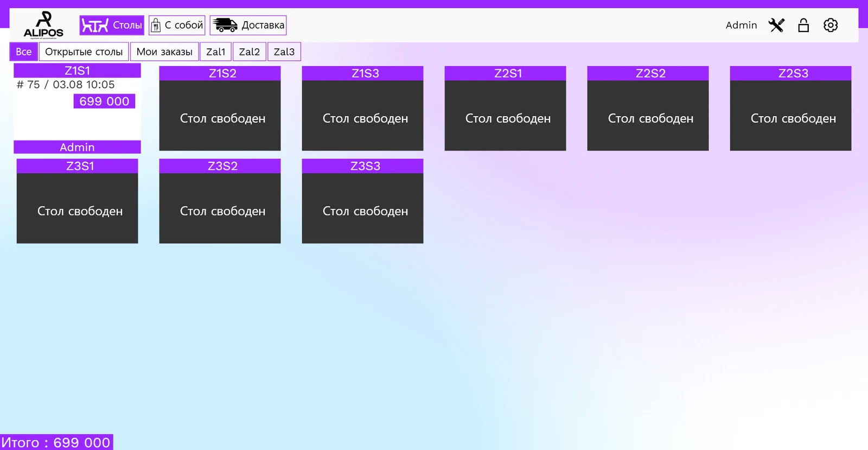The width and height of the screenshot is (868, 450).
Task: Open free table Z2S2
Action: click(x=648, y=109)
